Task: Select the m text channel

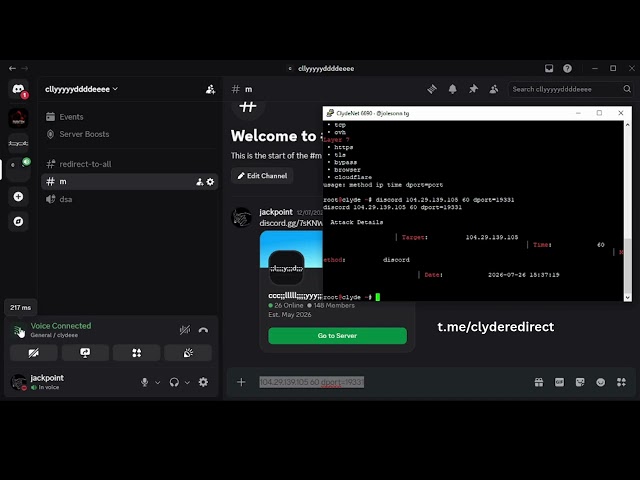Action: 129,182
